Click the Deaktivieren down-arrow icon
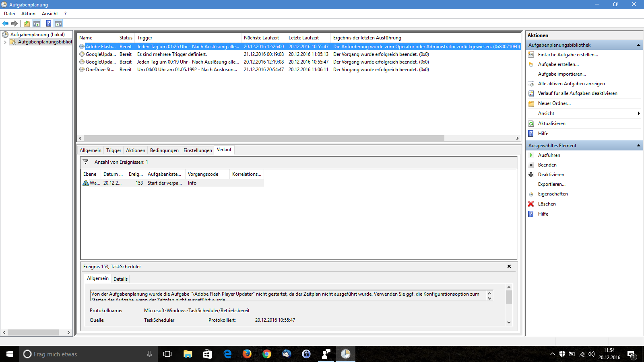The width and height of the screenshot is (644, 362). (531, 175)
